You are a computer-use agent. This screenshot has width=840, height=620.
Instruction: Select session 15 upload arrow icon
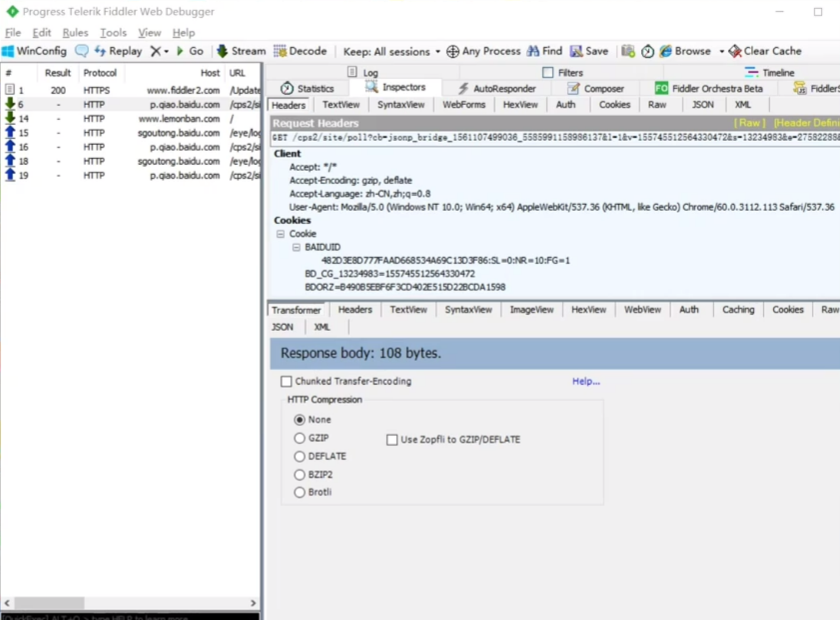point(10,132)
